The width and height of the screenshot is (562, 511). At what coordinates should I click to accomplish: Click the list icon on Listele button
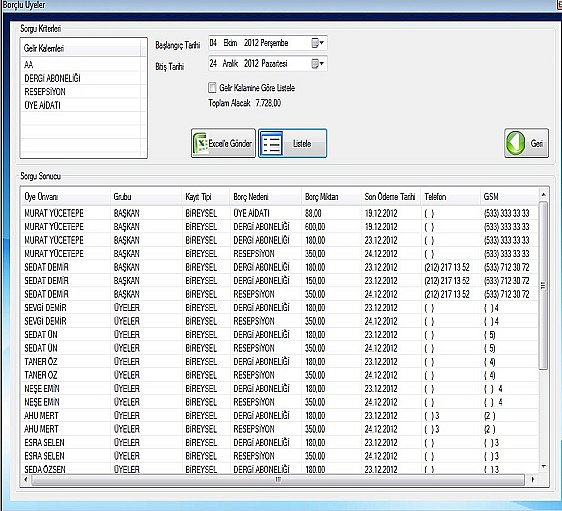(x=271, y=143)
